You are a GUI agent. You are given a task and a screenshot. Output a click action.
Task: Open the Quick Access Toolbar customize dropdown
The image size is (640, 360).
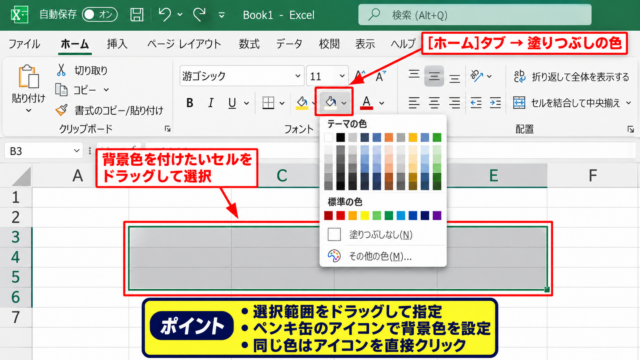(222, 15)
